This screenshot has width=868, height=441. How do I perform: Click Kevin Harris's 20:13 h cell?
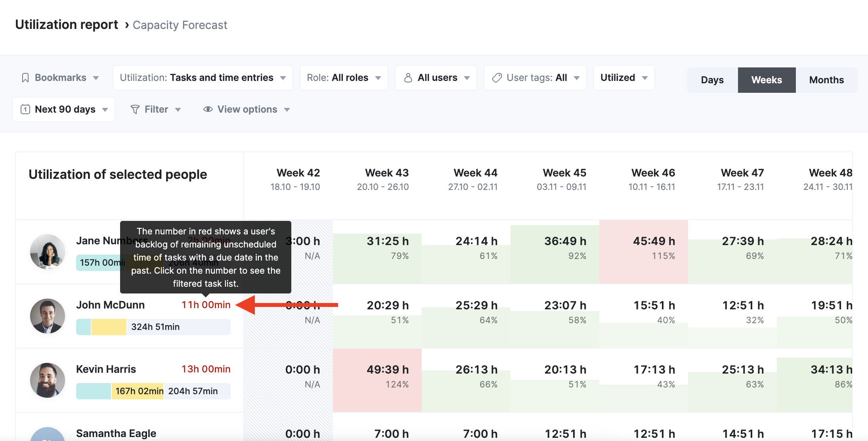click(555, 380)
